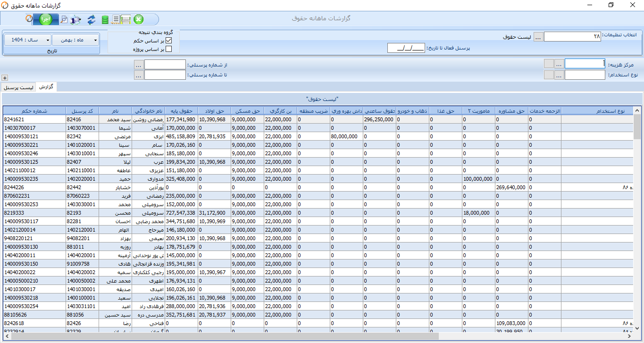644x343 pixels.
Task: Click the browse button for از شماره پرسنلی
Action: (x=139, y=65)
